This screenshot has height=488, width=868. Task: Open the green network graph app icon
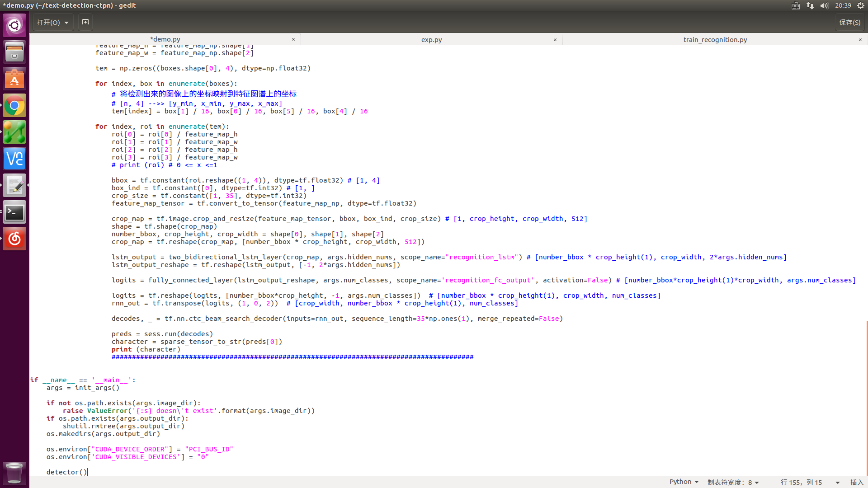[14, 132]
